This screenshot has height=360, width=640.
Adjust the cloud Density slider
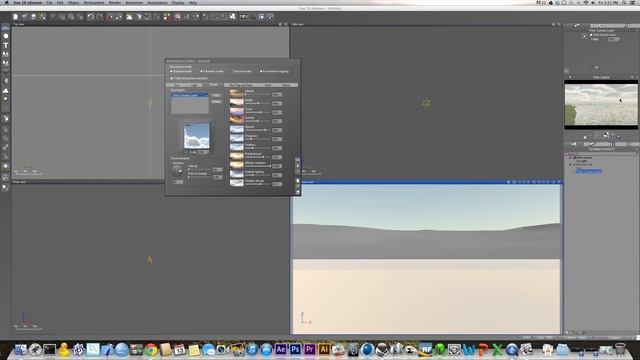pos(257,121)
